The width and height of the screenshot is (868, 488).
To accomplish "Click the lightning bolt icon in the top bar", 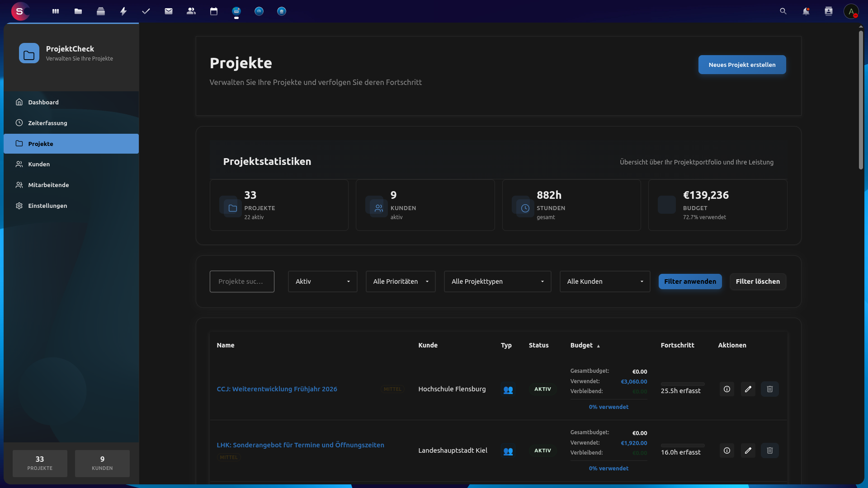I will [x=123, y=11].
